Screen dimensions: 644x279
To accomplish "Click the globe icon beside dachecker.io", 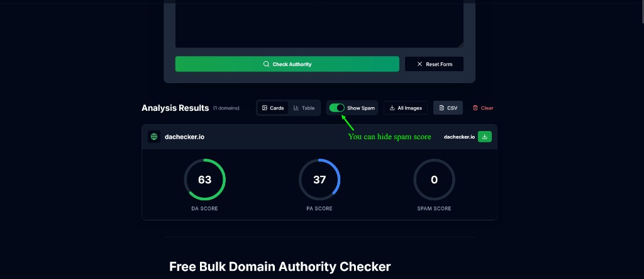I will point(154,137).
